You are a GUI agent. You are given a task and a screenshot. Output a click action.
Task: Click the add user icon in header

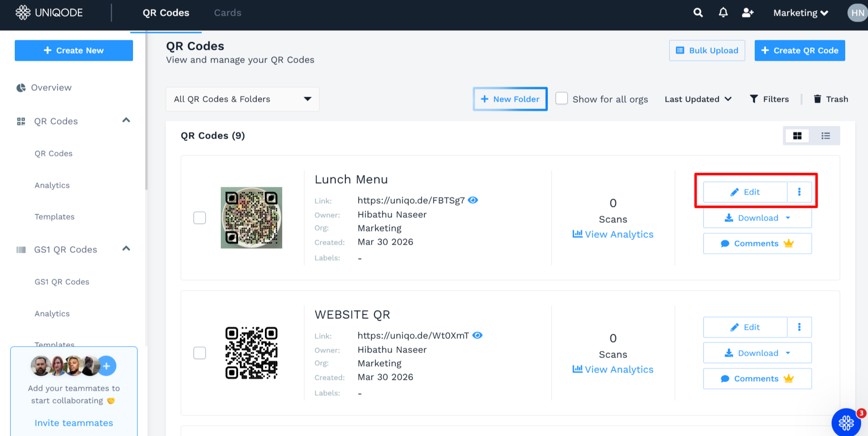[748, 13]
